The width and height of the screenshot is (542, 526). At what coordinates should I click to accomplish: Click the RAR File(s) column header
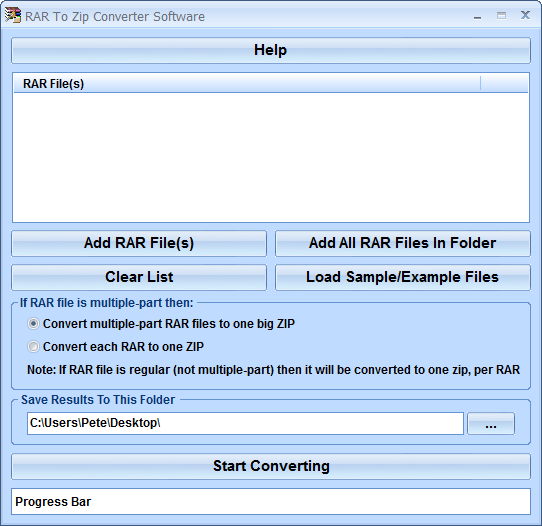(x=247, y=84)
